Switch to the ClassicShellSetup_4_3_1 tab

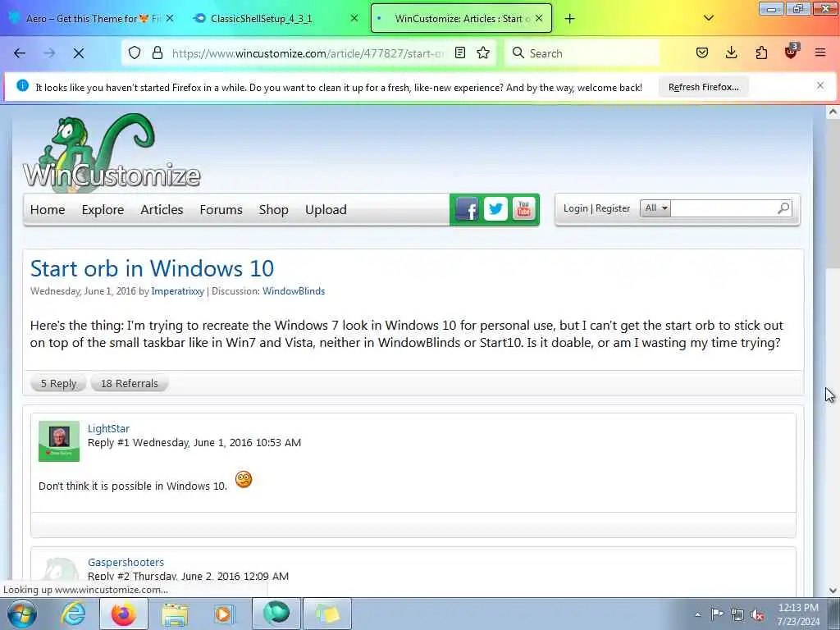pyautogui.click(x=262, y=19)
